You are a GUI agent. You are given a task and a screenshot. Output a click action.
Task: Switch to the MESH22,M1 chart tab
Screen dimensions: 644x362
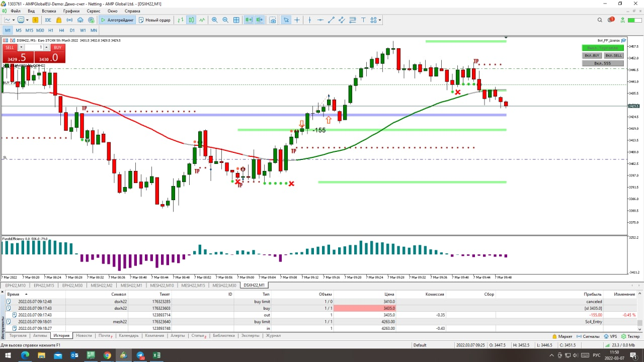[x=131, y=285]
